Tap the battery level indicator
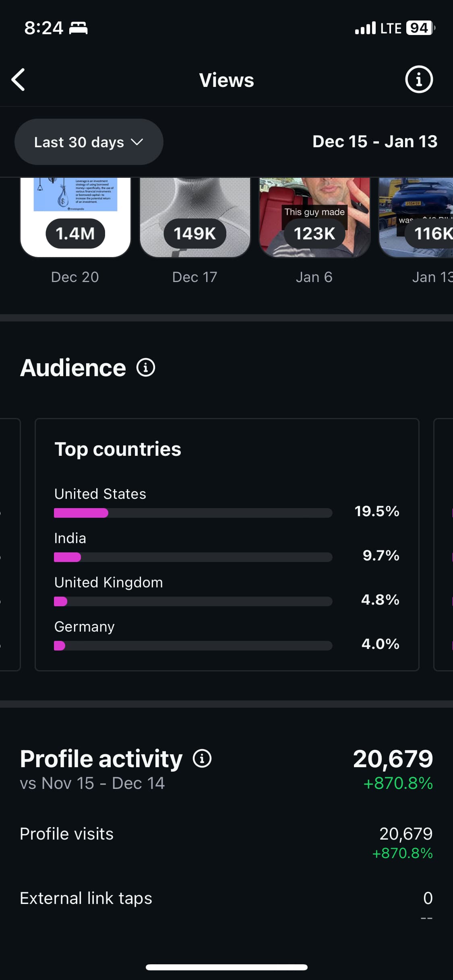Screen dimensions: 453x980 pos(420,28)
